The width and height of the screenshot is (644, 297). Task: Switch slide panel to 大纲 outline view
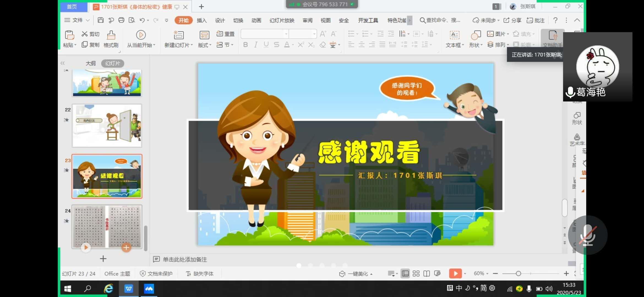click(91, 63)
